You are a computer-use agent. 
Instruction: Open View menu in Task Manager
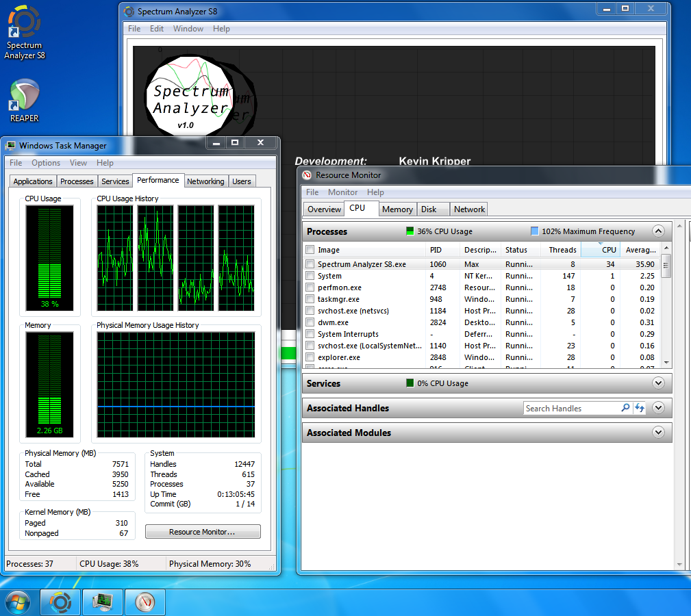pos(78,162)
